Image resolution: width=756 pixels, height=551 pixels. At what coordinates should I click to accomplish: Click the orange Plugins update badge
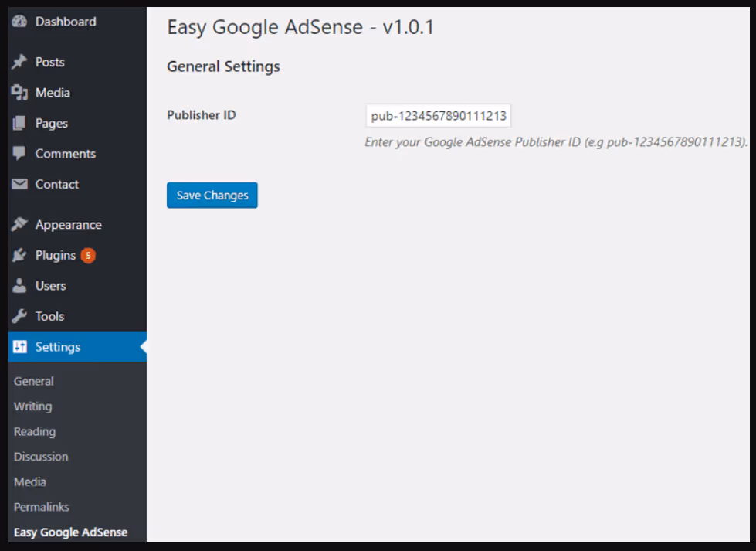point(88,255)
